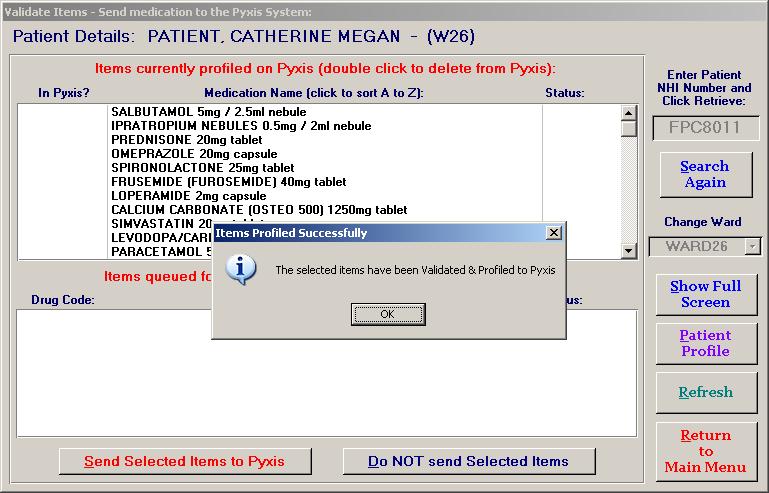Click the information icon in the dialog
769x493 pixels.
[x=240, y=269]
